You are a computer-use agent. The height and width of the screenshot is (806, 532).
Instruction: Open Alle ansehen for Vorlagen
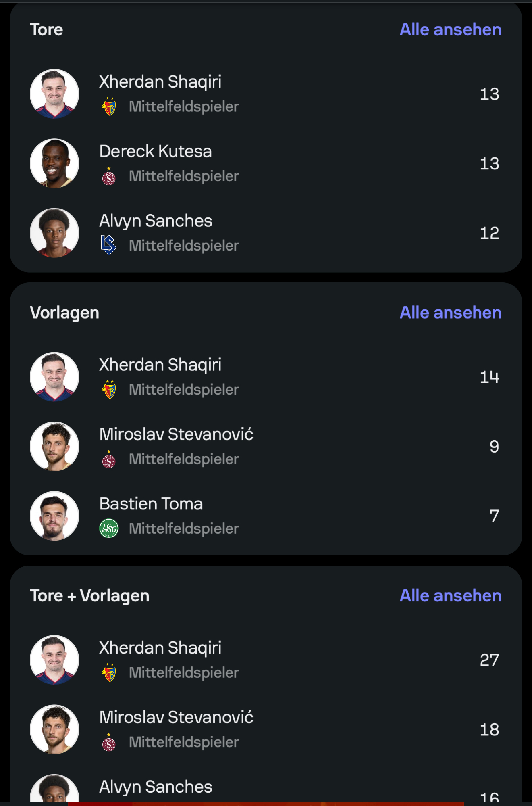450,313
